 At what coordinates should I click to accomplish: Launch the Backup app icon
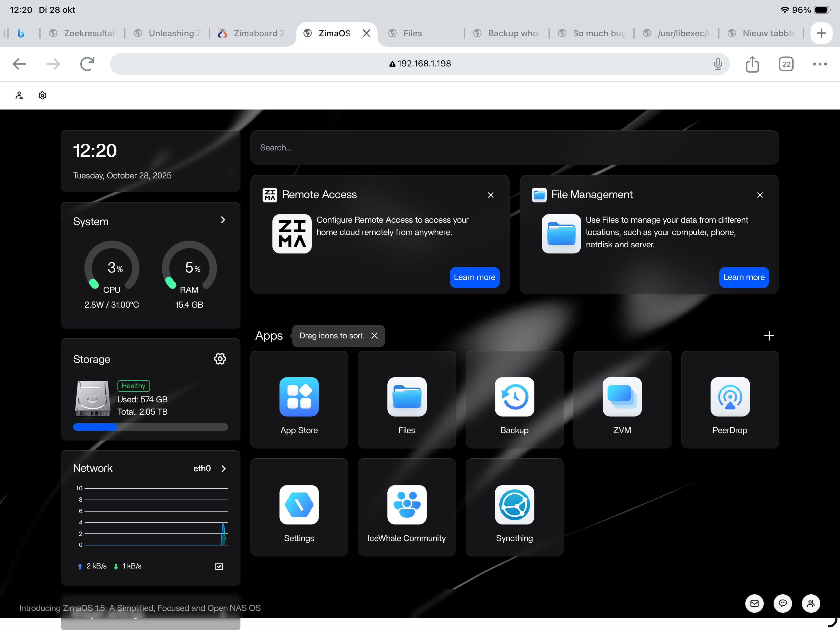click(514, 397)
